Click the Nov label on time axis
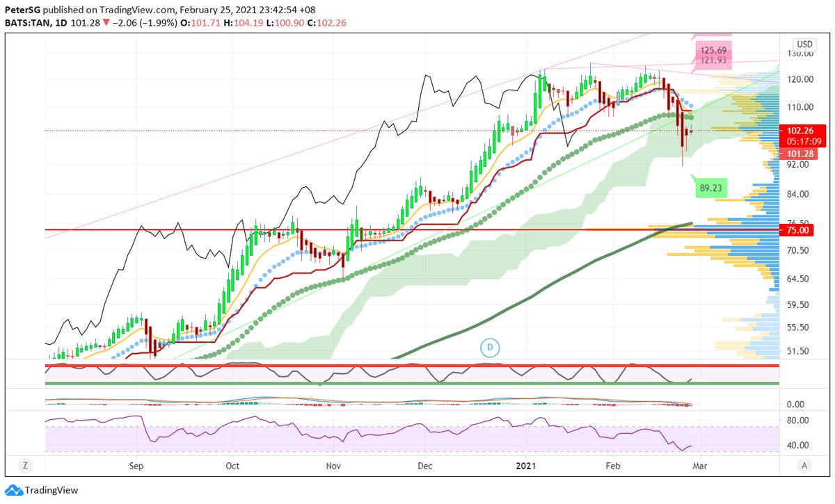The image size is (835, 504). pyautogui.click(x=335, y=466)
